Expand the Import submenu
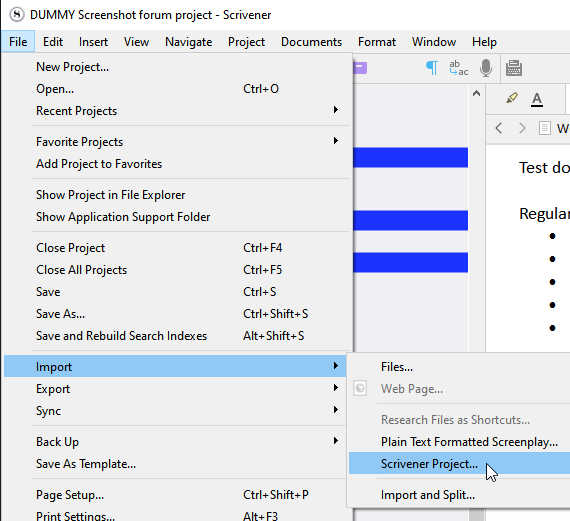 point(175,366)
